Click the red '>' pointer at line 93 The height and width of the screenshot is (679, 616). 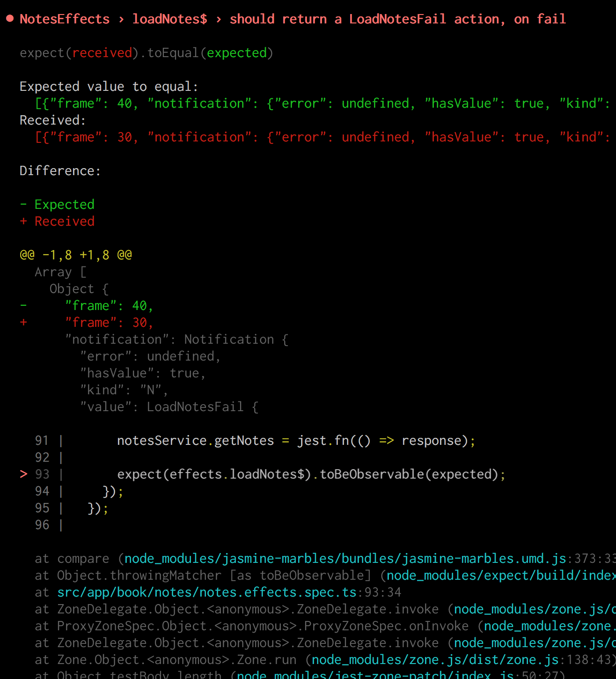point(23,474)
